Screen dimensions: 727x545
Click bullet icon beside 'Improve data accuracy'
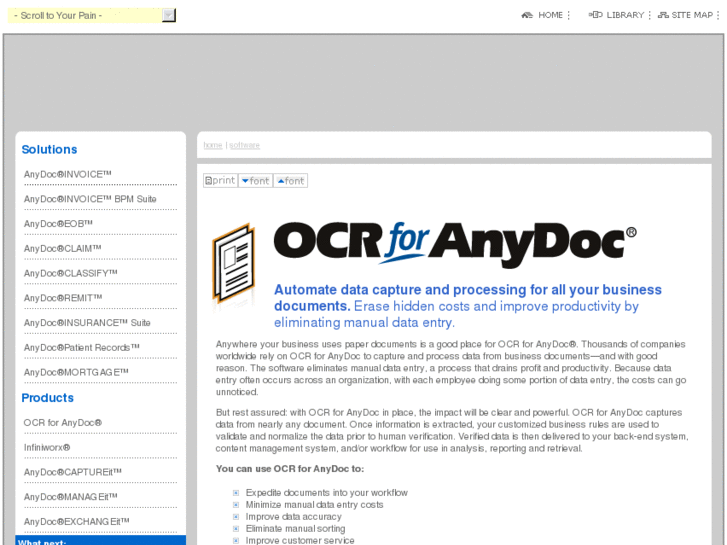tap(236, 517)
